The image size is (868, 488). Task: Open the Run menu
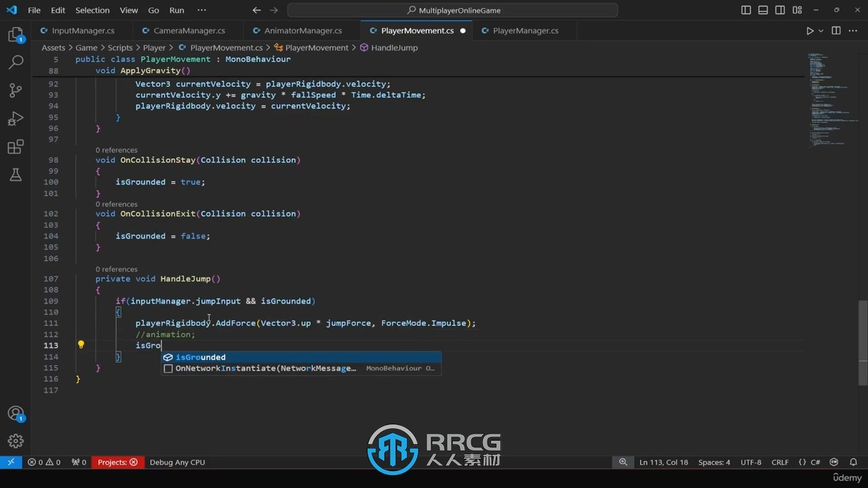(176, 10)
